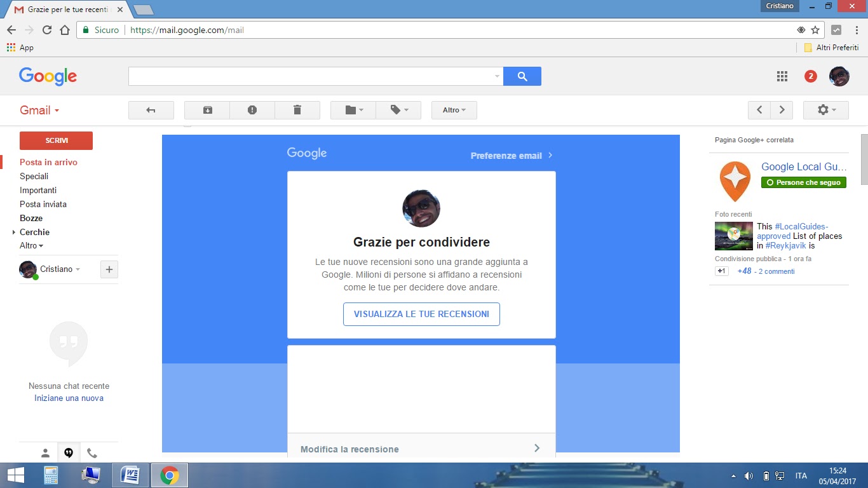
Task: Click the ITA language indicator
Action: tap(801, 475)
